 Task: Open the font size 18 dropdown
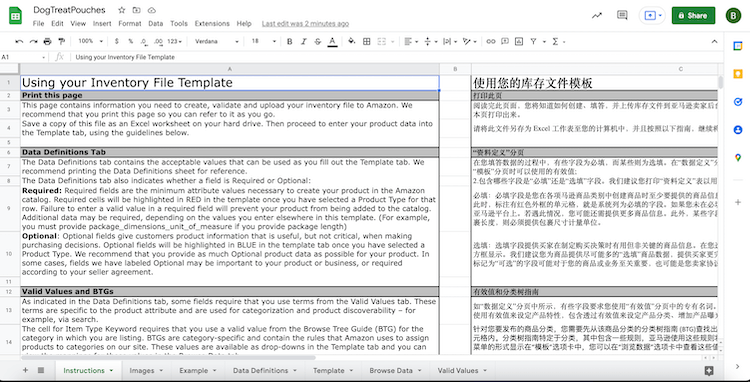[x=264, y=42]
